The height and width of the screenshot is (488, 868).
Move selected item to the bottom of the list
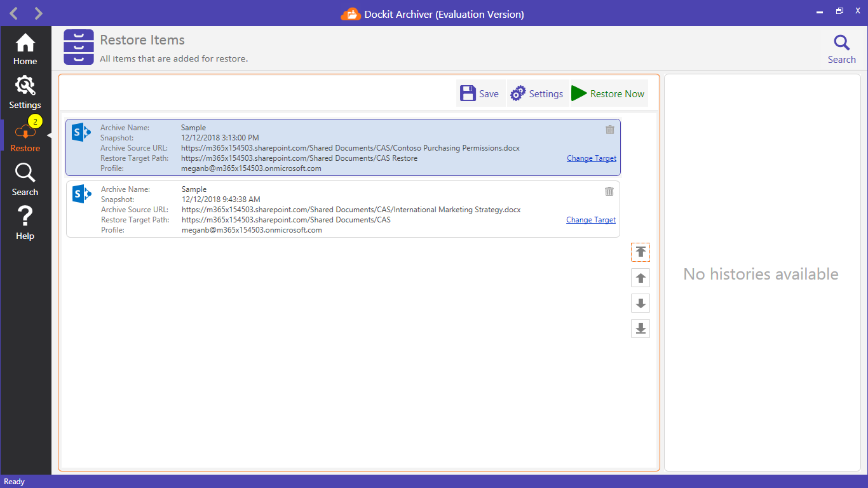point(640,329)
